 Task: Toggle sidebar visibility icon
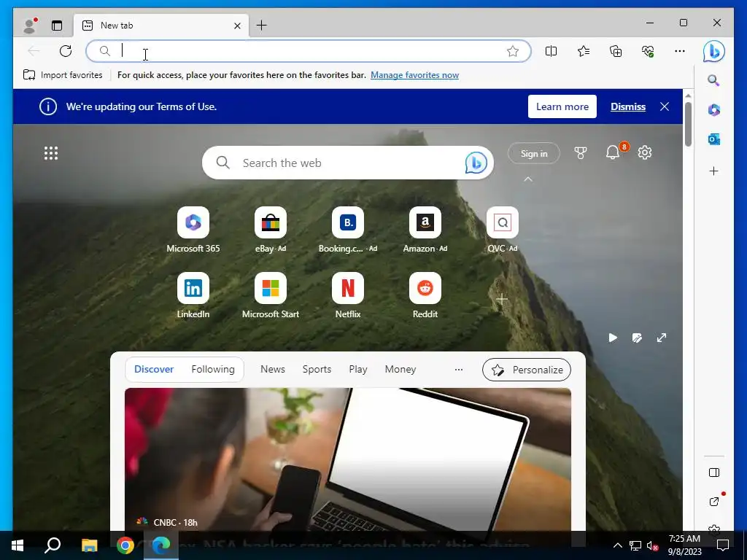point(713,472)
